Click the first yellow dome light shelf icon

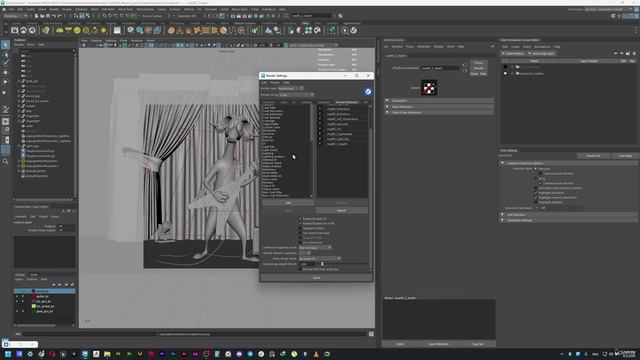60,30
